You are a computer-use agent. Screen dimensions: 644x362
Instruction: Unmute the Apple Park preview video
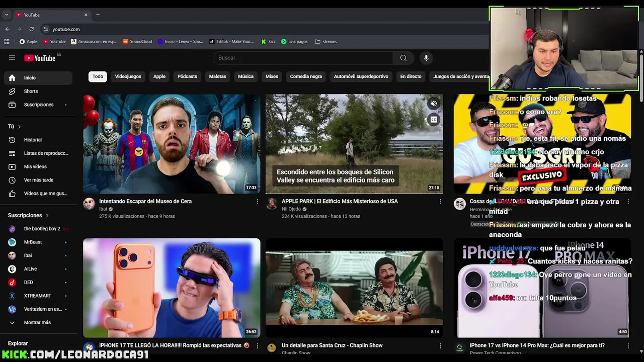pyautogui.click(x=433, y=104)
